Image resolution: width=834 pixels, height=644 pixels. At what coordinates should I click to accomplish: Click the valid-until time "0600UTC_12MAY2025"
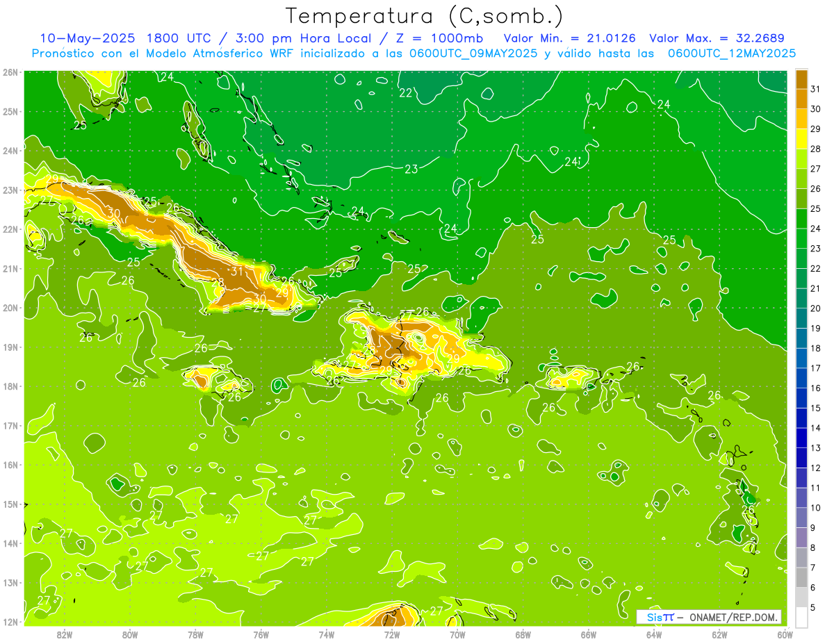(x=732, y=53)
